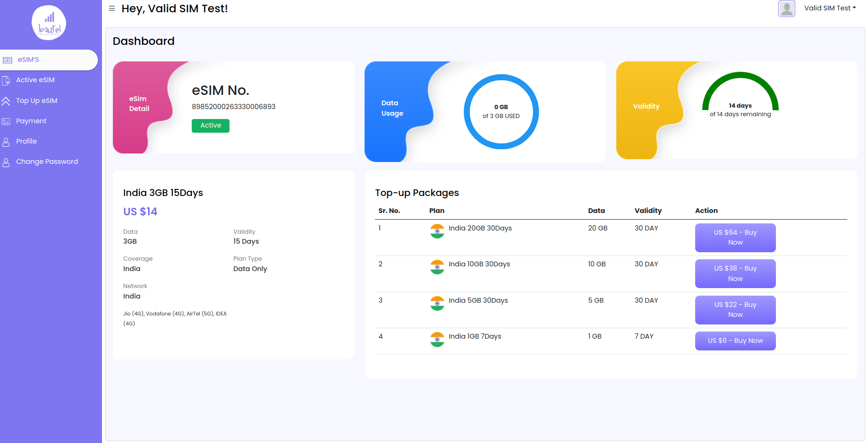Click the user avatar picture
The width and height of the screenshot is (868, 443).
787,9
